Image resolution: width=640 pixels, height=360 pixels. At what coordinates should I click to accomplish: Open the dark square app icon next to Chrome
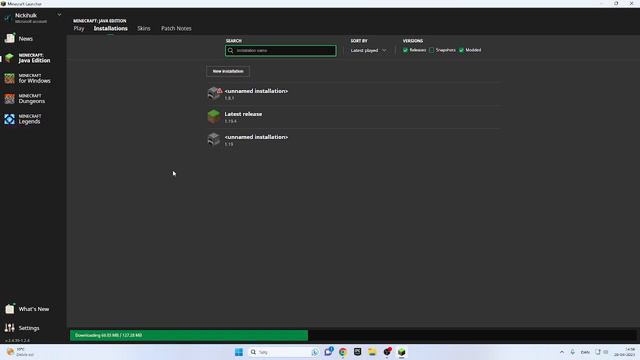point(358,352)
